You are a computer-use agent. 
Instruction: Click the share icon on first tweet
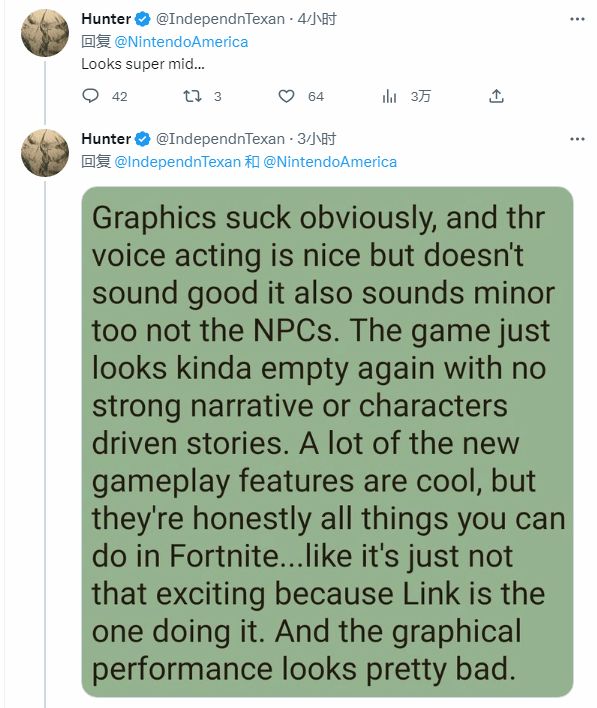coord(496,96)
